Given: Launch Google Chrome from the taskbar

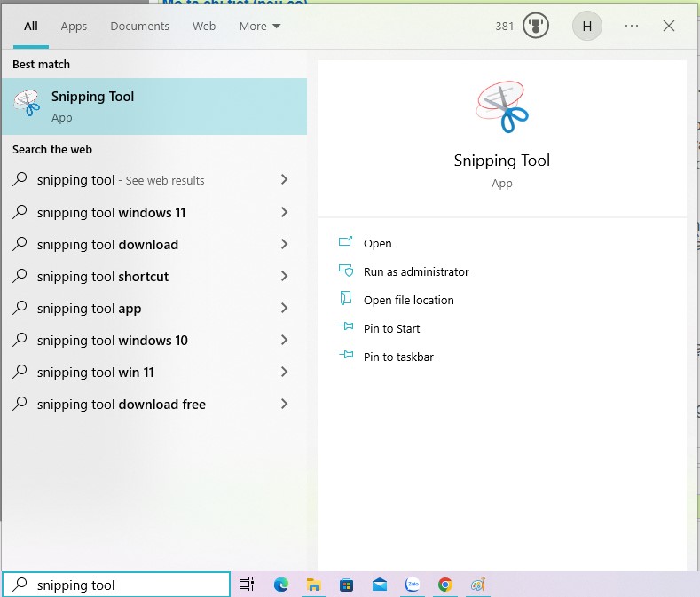Looking at the screenshot, I should pos(445,585).
